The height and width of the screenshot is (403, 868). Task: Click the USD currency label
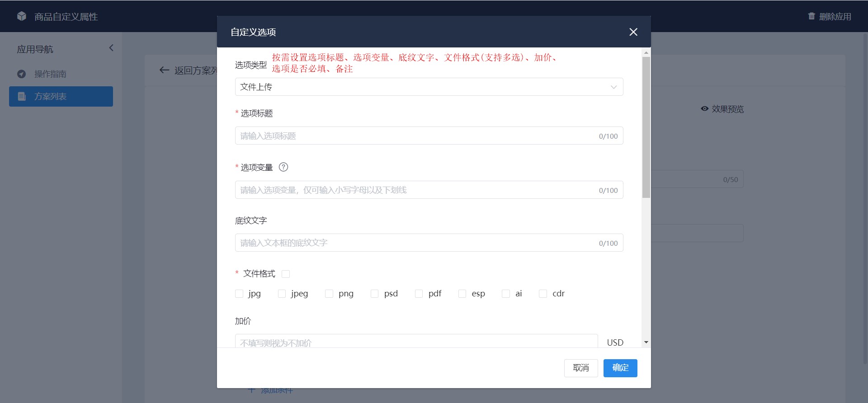click(x=615, y=342)
